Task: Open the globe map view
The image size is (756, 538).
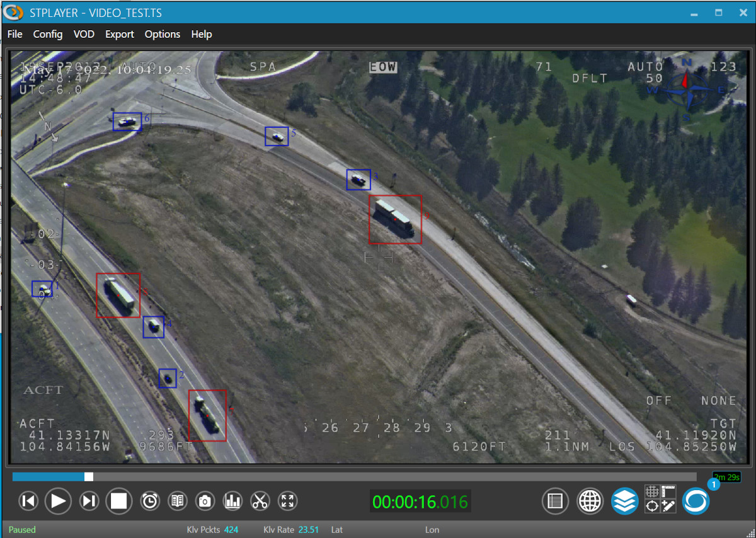Action: pyautogui.click(x=590, y=501)
